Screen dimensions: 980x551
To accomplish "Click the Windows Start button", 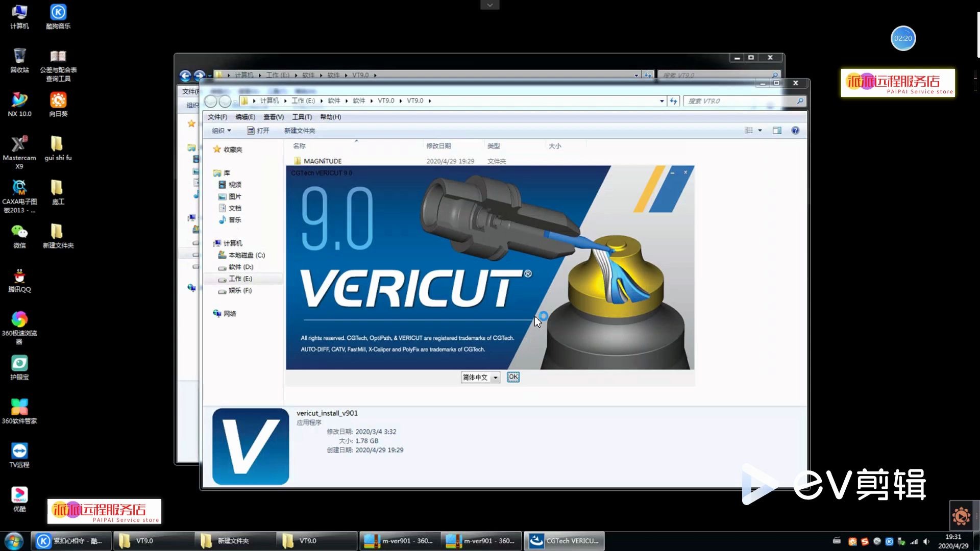I will pos(14,541).
